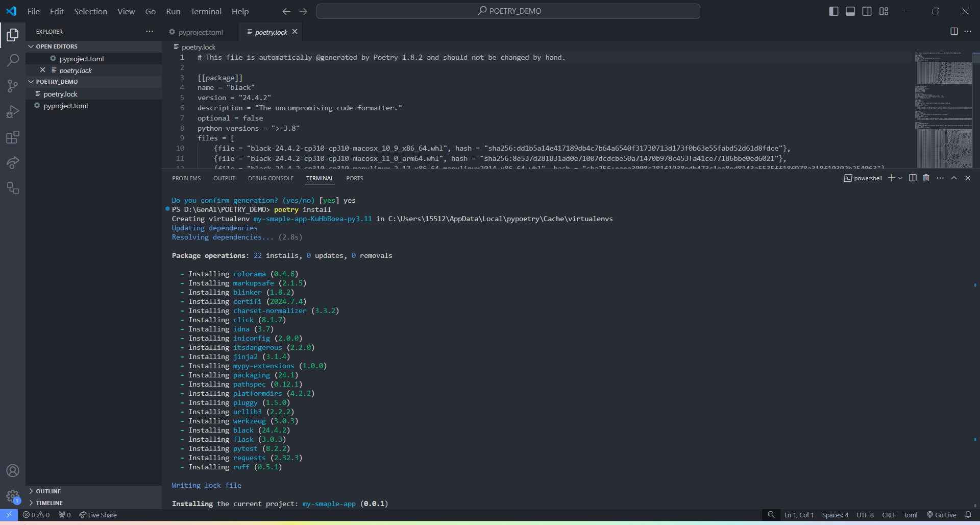
Task: Create a new terminal with plus button
Action: [x=891, y=178]
